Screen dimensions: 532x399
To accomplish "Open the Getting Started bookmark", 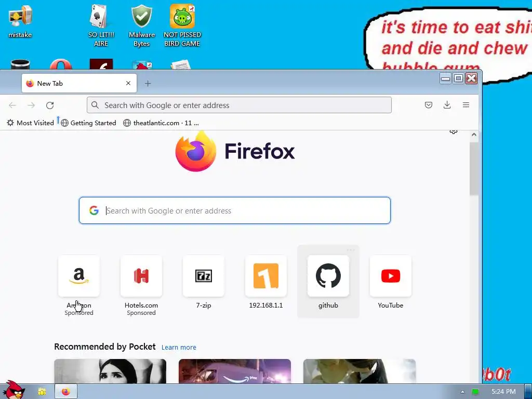I will (88, 123).
